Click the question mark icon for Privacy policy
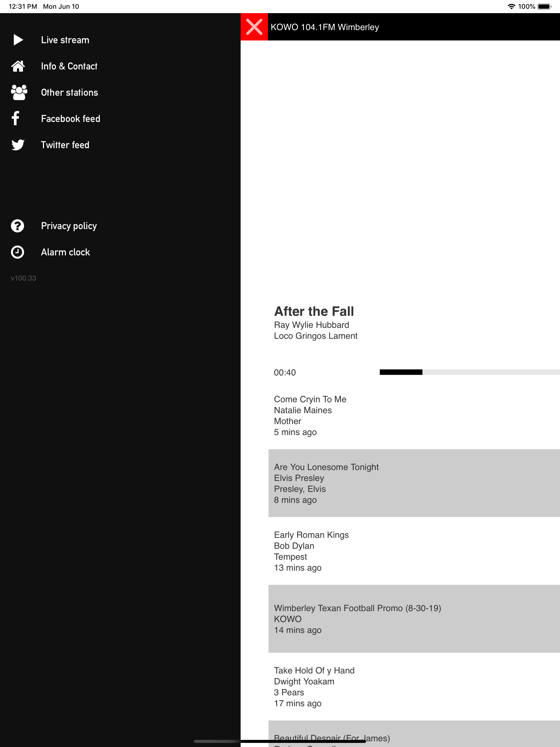 pyautogui.click(x=17, y=226)
